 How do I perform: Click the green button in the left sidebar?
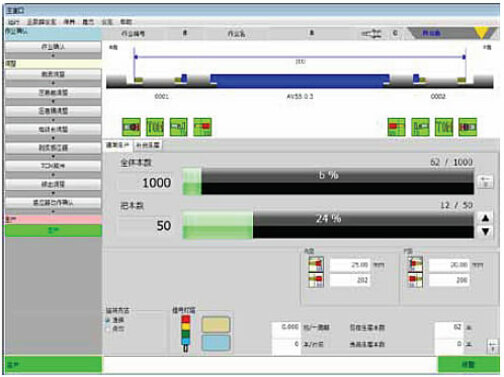click(53, 230)
